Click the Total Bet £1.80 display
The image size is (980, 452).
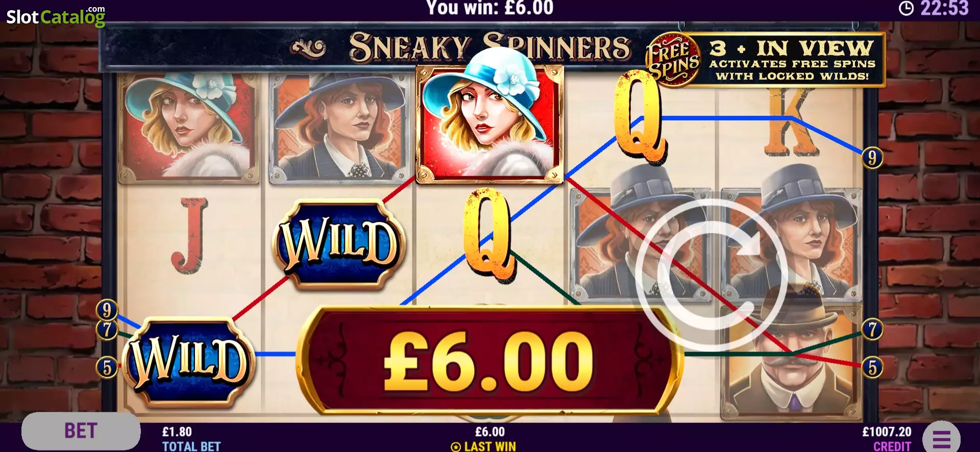[x=191, y=439]
